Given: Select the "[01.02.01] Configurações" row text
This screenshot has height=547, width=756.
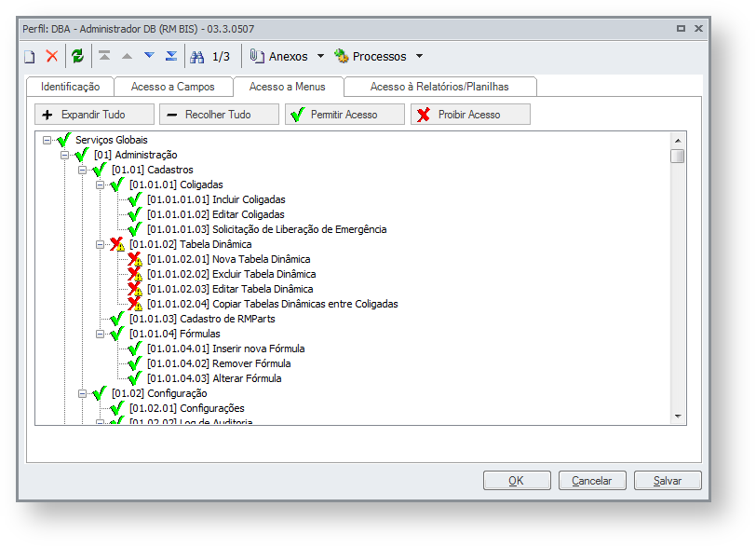Looking at the screenshot, I should coord(186,408).
